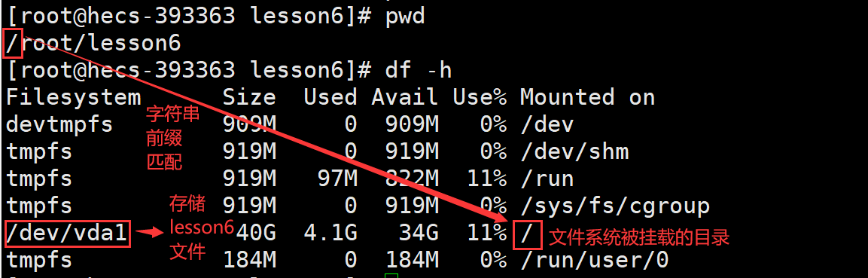
Task: Click the 文件系统被挂载的目录 annotation
Action: (638, 238)
